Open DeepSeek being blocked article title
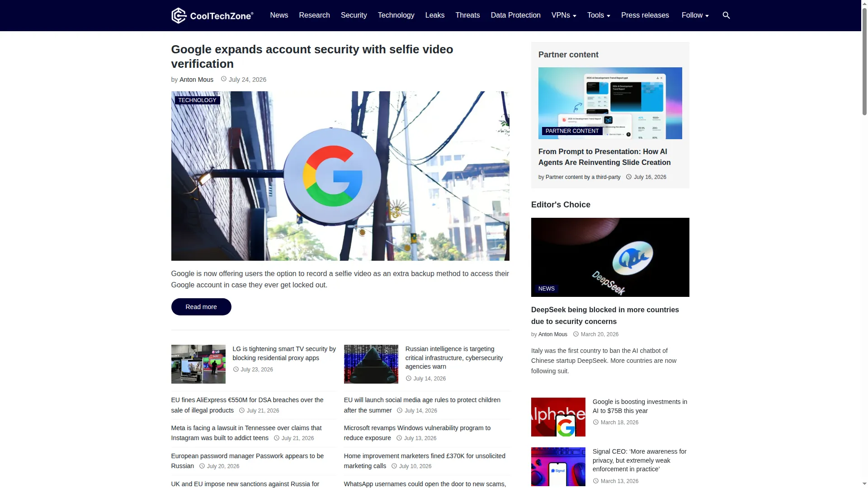The height and width of the screenshot is (488, 868). pos(605,315)
